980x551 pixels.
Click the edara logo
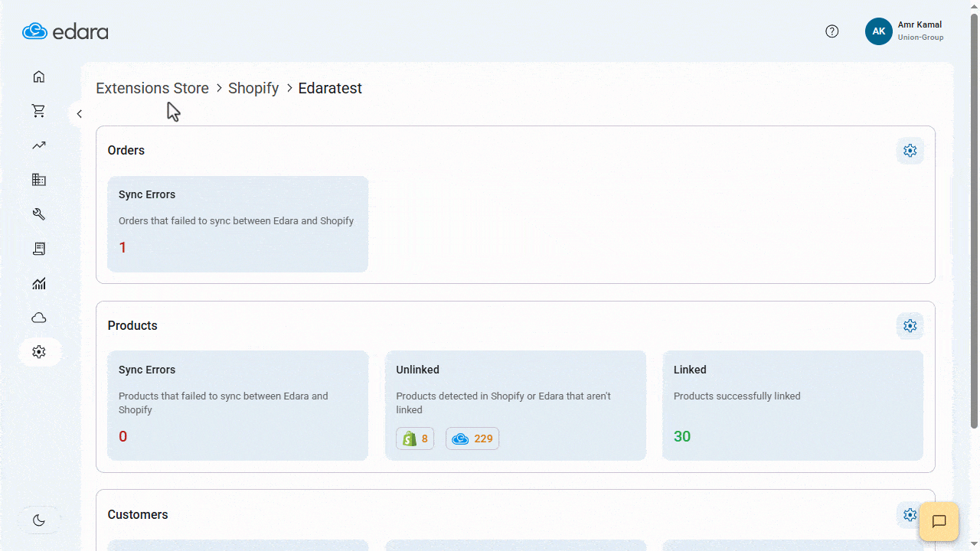[65, 31]
